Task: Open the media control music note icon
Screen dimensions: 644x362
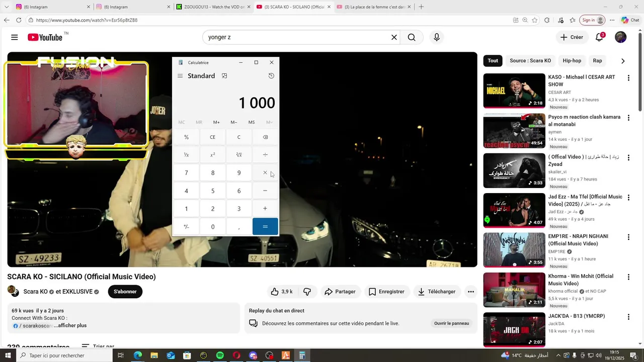Action: [x=560, y=20]
